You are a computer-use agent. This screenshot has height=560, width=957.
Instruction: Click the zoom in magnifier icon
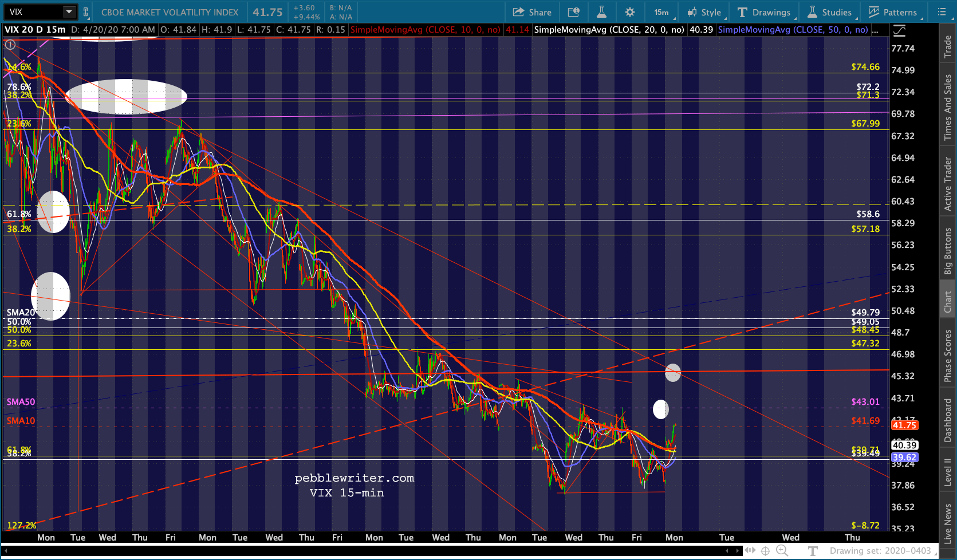coord(782,551)
